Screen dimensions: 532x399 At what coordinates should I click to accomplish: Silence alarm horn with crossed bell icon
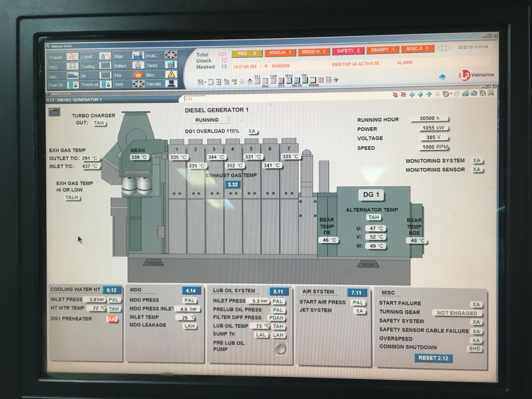[x=395, y=94]
